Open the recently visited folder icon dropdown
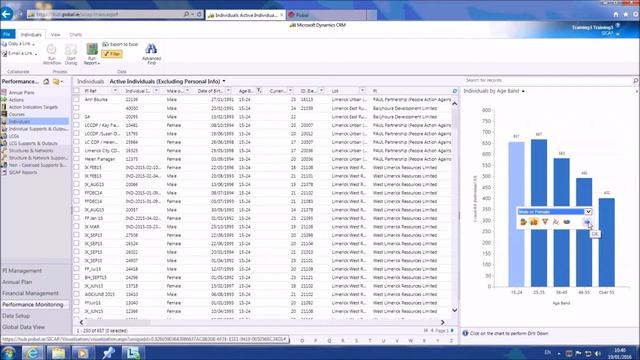 click(x=58, y=82)
